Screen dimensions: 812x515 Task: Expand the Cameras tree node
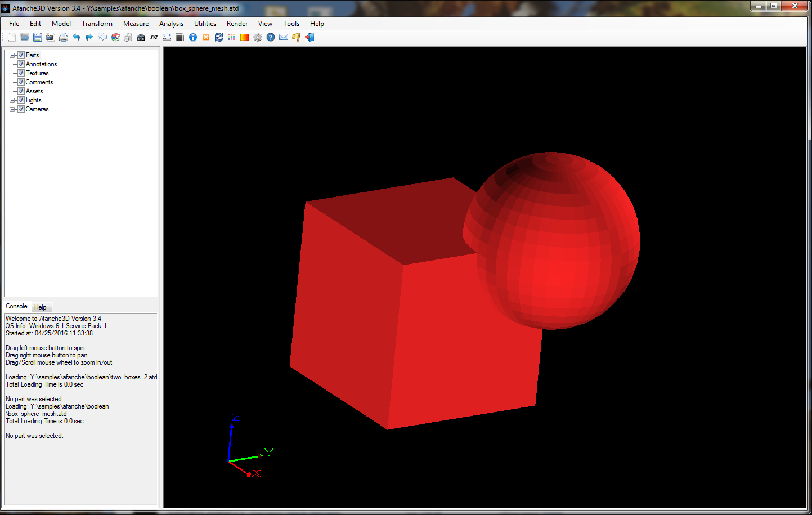click(12, 109)
